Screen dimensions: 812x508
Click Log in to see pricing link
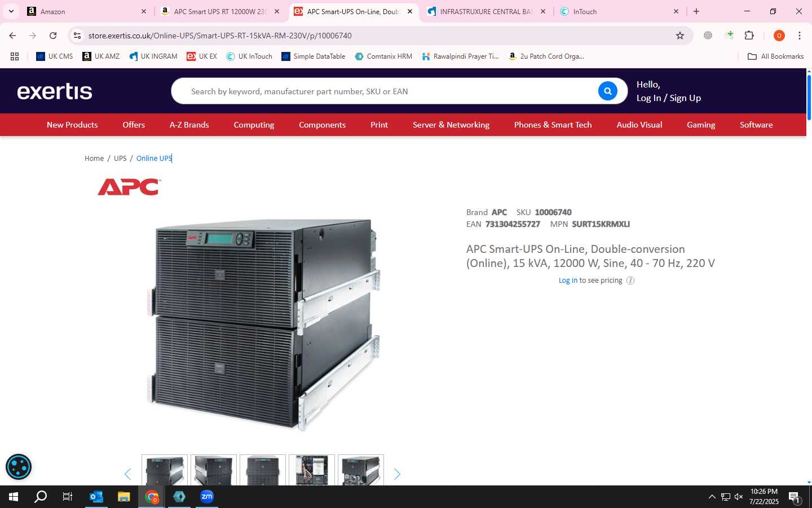tap(568, 281)
